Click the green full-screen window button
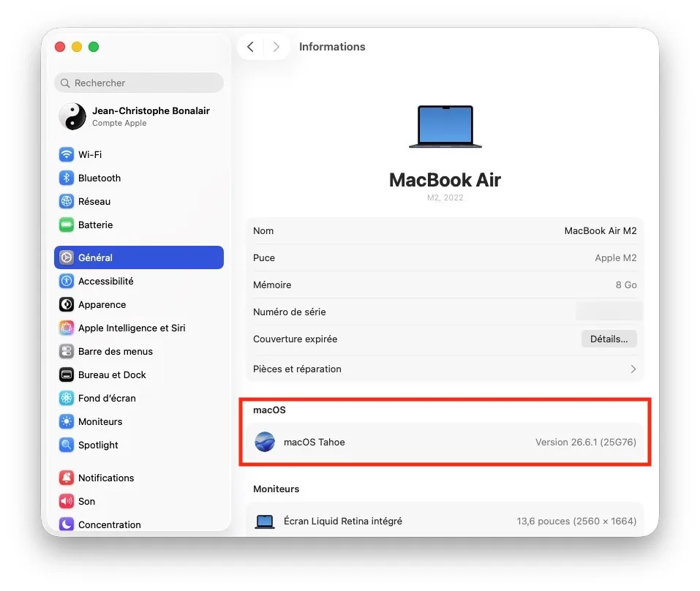Screen dimensions: 700x591 coord(94,47)
